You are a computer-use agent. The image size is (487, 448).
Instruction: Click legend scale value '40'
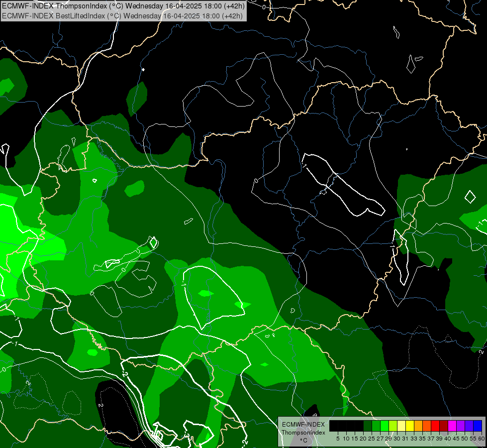pos(448,439)
